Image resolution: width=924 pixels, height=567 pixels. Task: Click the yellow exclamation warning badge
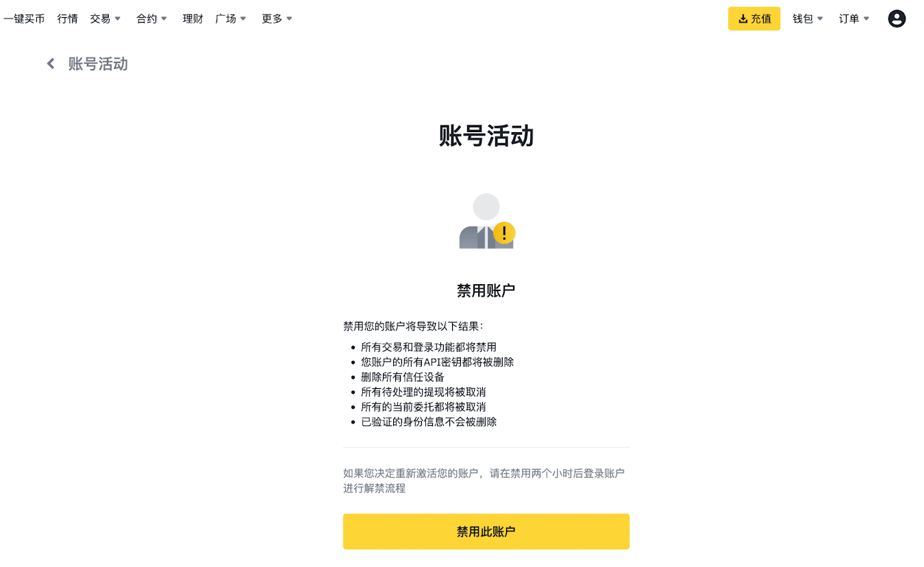pyautogui.click(x=504, y=233)
